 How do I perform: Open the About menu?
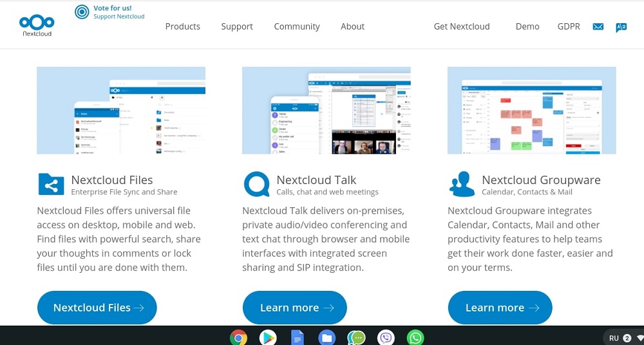(352, 26)
